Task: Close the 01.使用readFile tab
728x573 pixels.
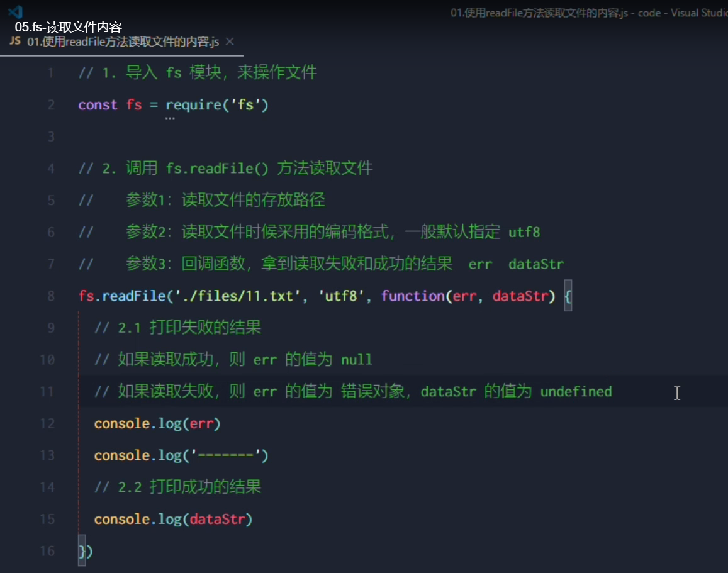Action: (230, 42)
